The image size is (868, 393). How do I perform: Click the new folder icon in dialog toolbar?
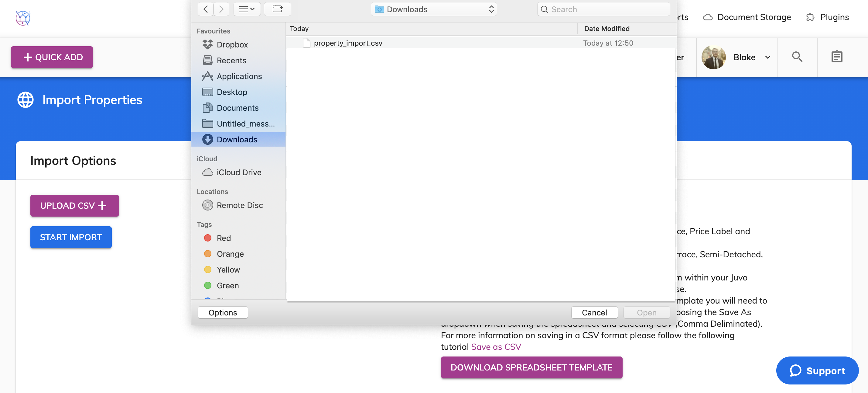(277, 9)
